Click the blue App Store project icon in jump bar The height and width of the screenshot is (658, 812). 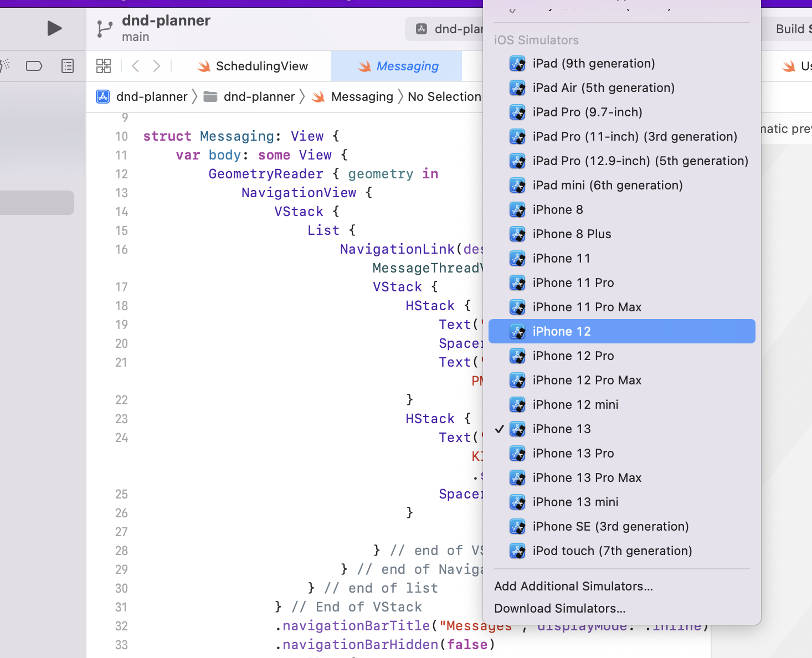click(102, 96)
